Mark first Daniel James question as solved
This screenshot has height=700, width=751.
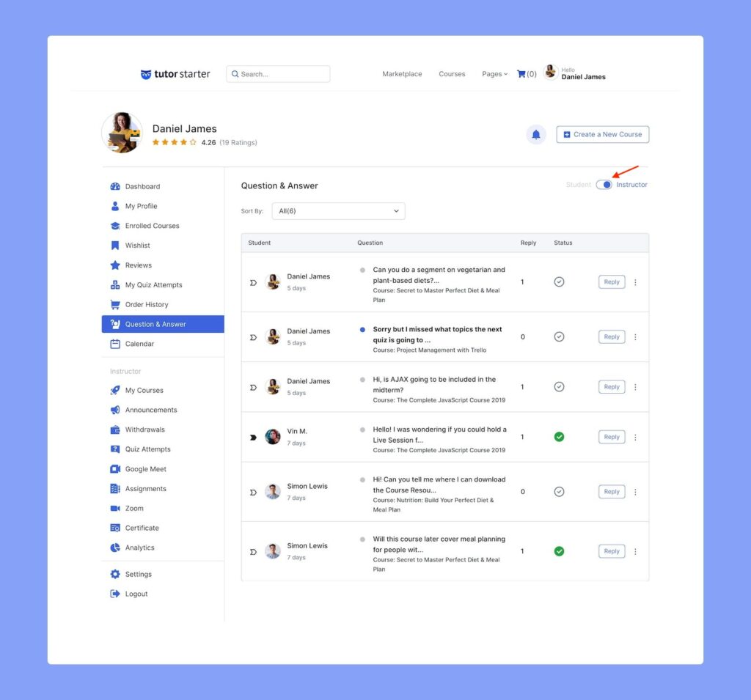pos(559,281)
